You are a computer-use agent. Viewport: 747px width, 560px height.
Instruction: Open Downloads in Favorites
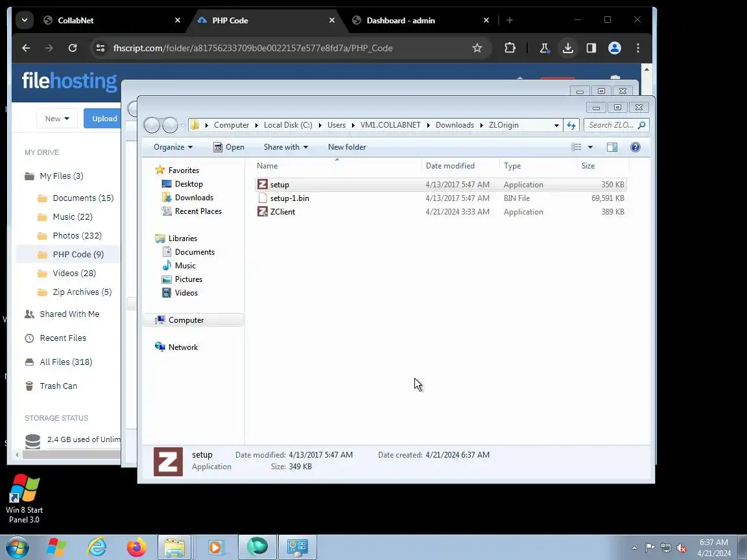194,198
